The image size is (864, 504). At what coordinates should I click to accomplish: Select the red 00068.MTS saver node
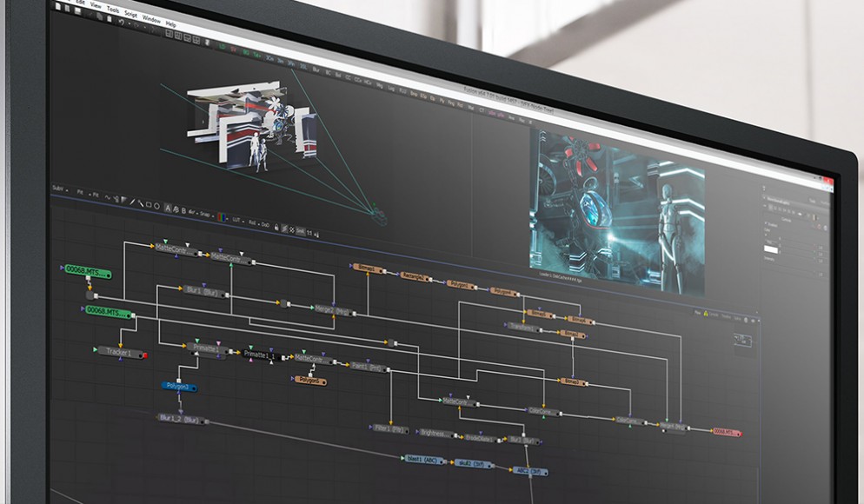click(727, 432)
